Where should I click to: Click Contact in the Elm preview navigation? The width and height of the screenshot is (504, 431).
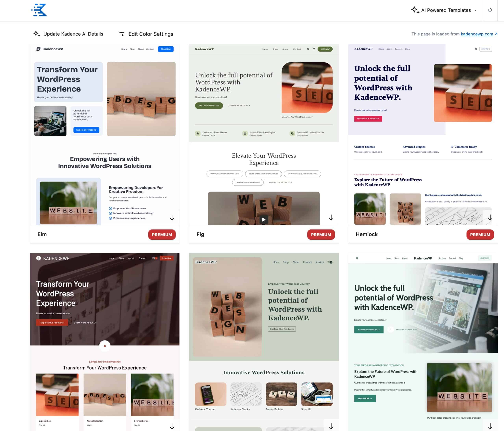[150, 49]
